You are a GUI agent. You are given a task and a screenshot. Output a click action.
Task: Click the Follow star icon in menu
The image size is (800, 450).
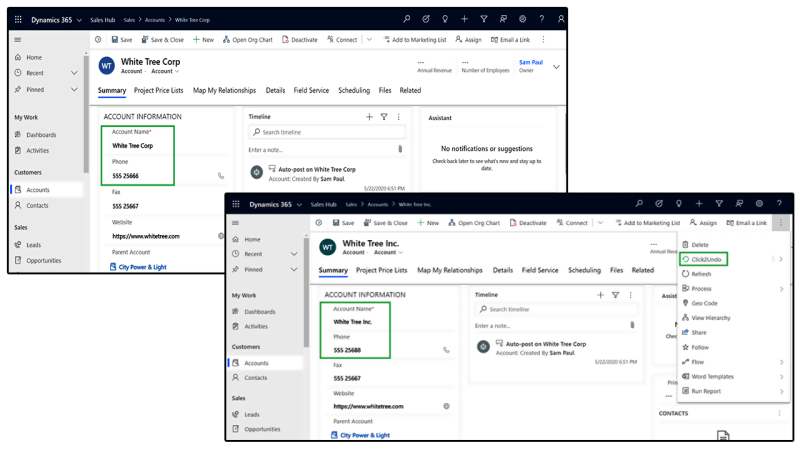click(685, 347)
